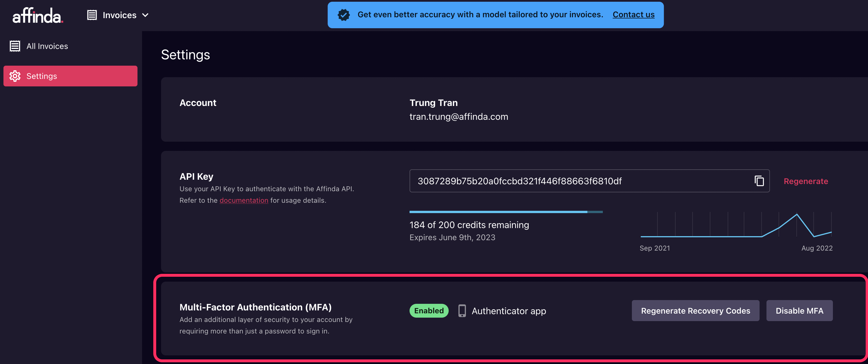868x364 pixels.
Task: Click the Enabled MFA status badge
Action: [429, 311]
